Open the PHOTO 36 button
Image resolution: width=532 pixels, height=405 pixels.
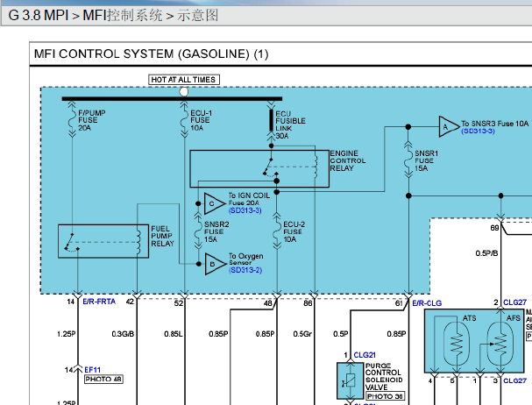(x=385, y=396)
